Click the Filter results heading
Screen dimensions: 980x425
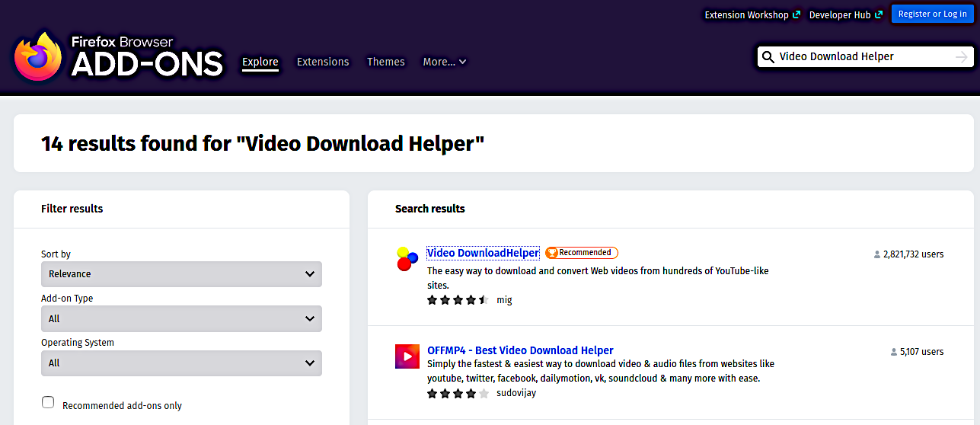[x=72, y=209]
